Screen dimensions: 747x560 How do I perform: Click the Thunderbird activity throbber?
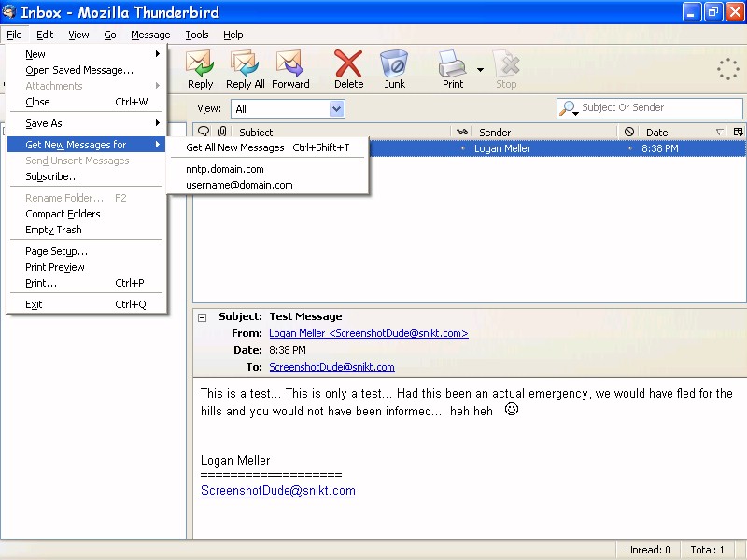(x=728, y=69)
